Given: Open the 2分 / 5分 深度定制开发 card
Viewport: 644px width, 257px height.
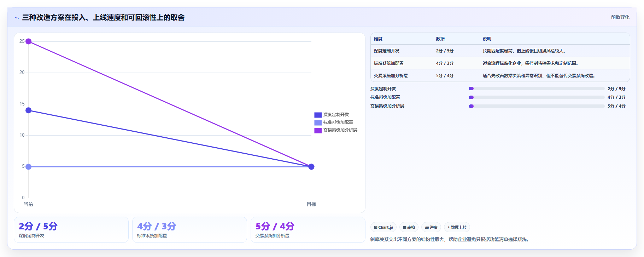Looking at the screenshot, I should click(x=71, y=230).
